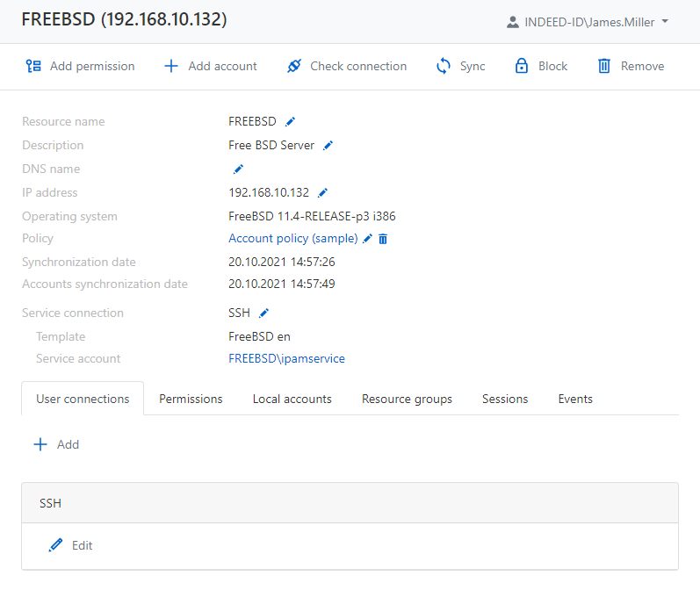Go to the Events tab

coord(575,399)
